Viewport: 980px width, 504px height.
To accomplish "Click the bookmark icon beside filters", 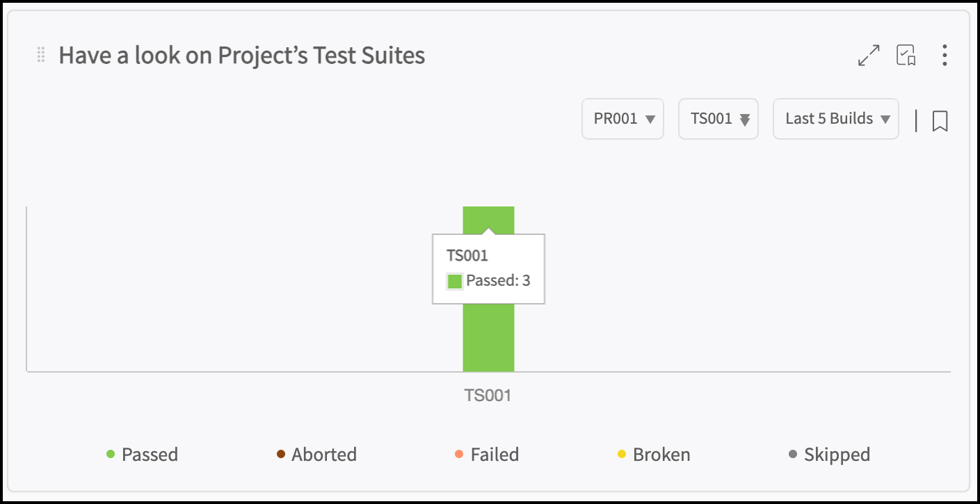I will pyautogui.click(x=940, y=120).
